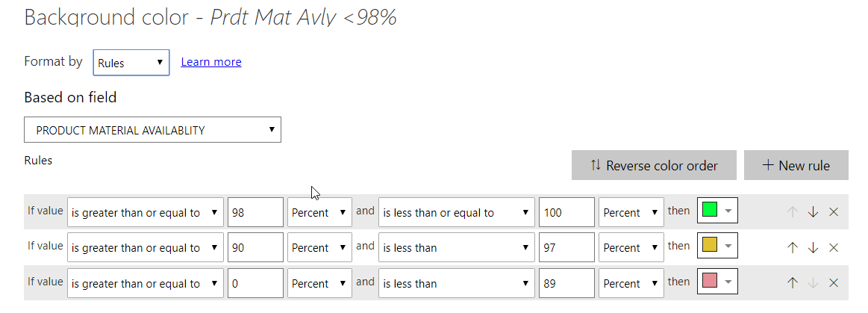The height and width of the screenshot is (313, 868).
Task: Add a rule with New rule button
Action: click(796, 165)
